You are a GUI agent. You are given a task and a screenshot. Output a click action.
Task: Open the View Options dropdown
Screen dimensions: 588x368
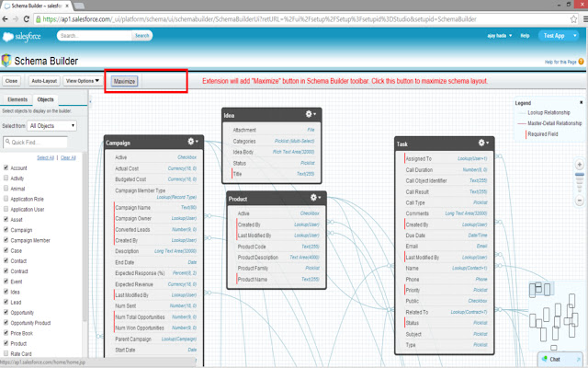(83, 81)
